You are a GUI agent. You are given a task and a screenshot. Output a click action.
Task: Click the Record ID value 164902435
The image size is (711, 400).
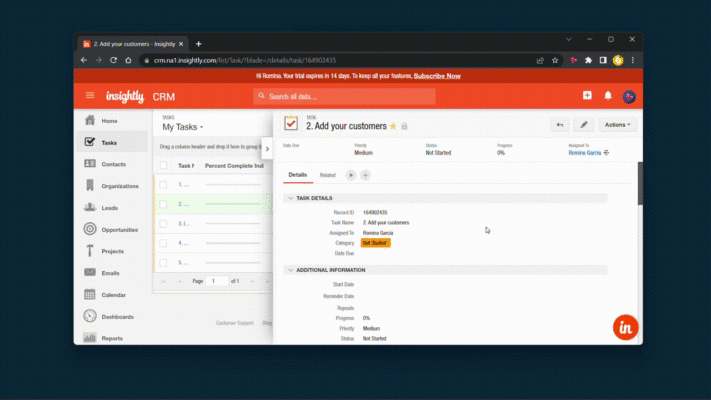click(x=375, y=212)
